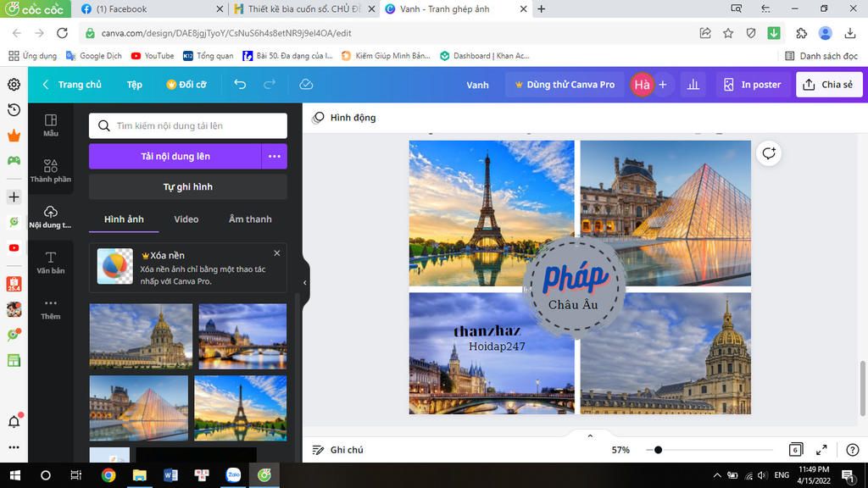Collapse the side panel arrow
This screenshot has width=868, height=488.
click(304, 283)
